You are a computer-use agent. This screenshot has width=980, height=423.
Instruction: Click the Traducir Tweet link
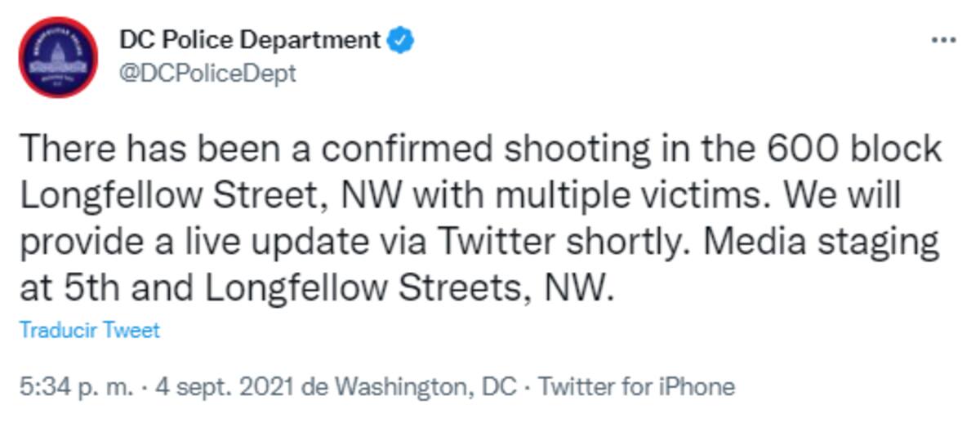[x=89, y=331]
